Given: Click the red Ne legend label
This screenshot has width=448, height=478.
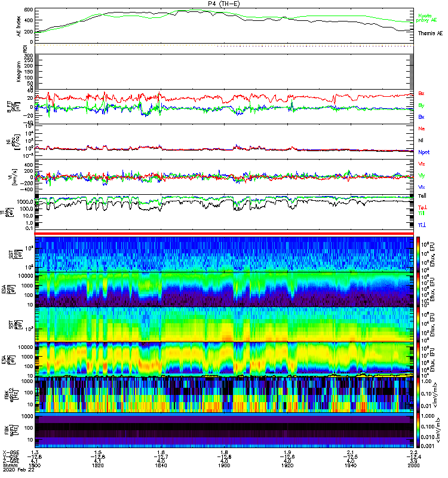Looking at the screenshot, I should point(422,128).
